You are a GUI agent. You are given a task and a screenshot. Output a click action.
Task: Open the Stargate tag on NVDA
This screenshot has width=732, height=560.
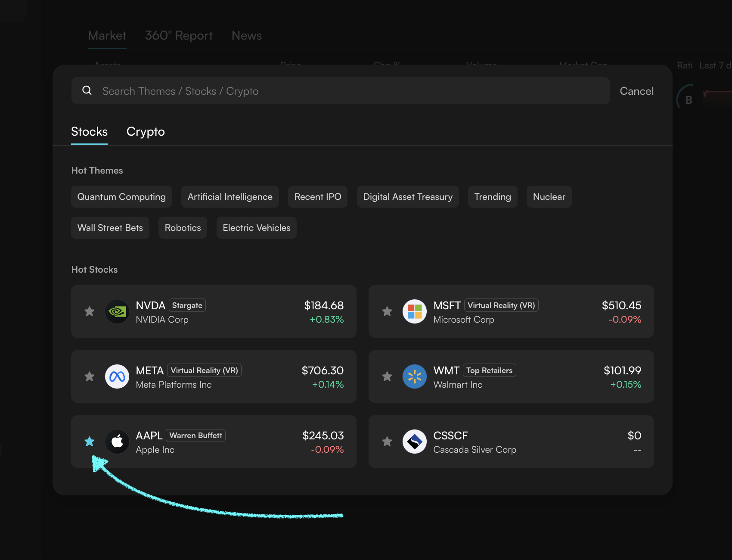coord(187,305)
